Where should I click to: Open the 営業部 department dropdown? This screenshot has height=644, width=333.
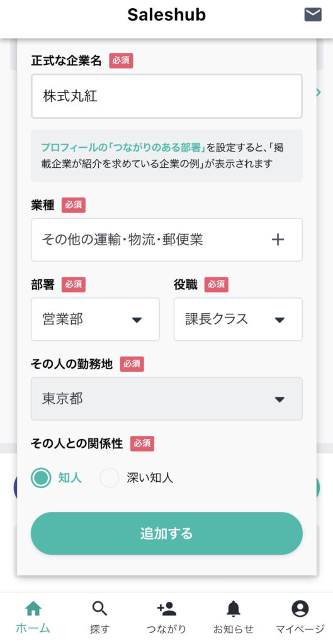pyautogui.click(x=96, y=319)
